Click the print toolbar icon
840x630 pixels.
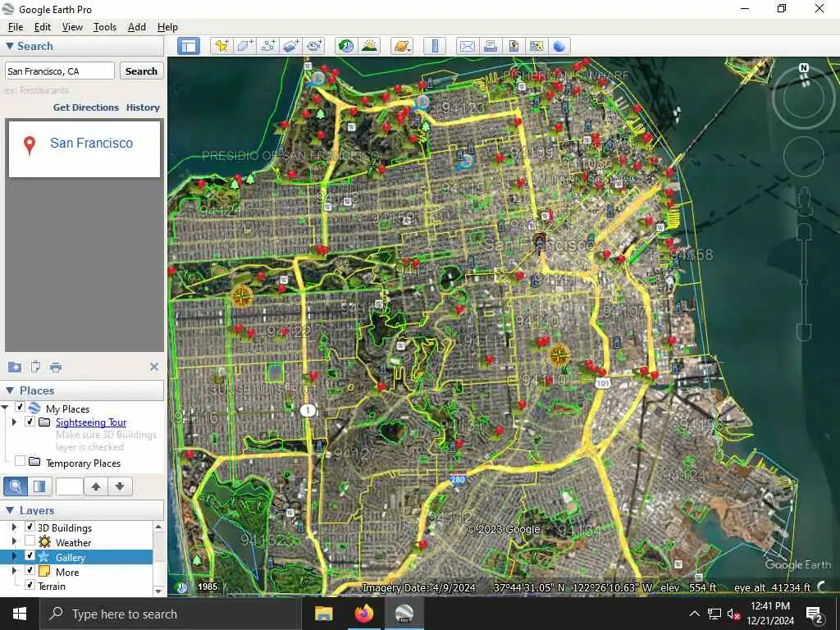coord(491,46)
